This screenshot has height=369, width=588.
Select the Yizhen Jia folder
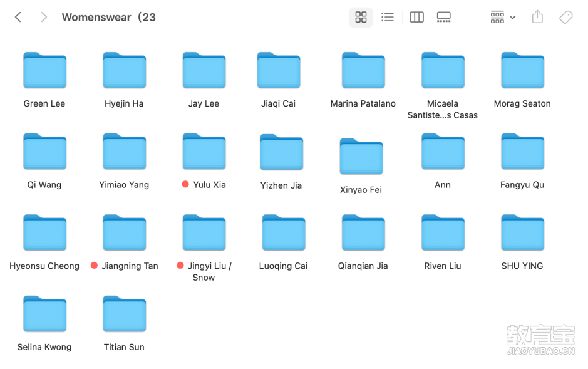pos(282,152)
